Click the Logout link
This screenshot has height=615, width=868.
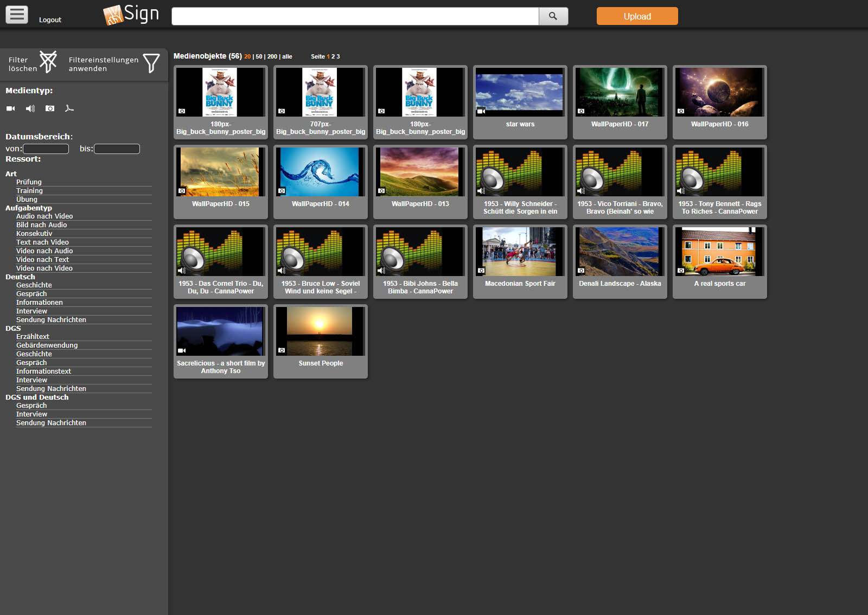50,20
